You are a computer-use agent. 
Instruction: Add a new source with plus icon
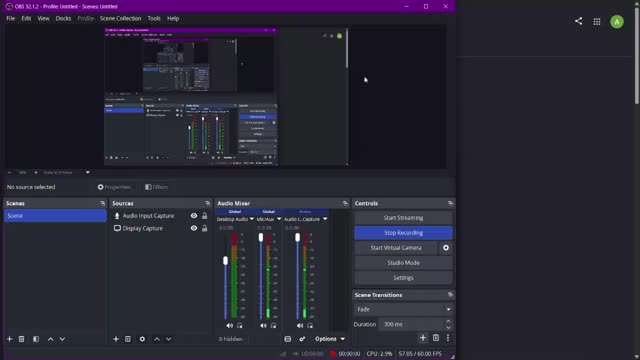[x=116, y=339]
